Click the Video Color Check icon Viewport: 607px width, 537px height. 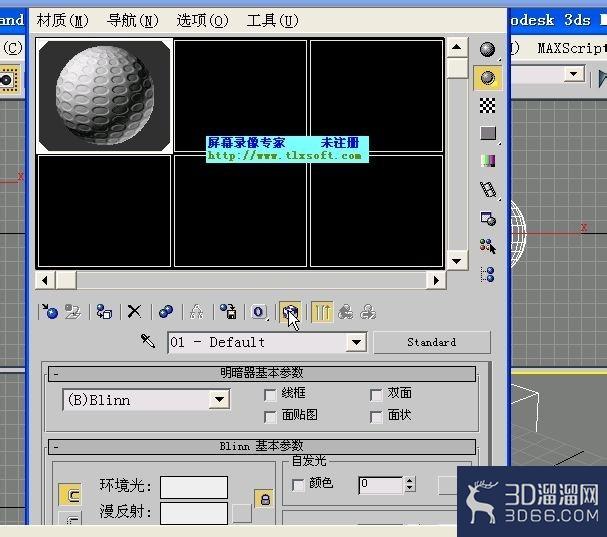click(x=488, y=161)
